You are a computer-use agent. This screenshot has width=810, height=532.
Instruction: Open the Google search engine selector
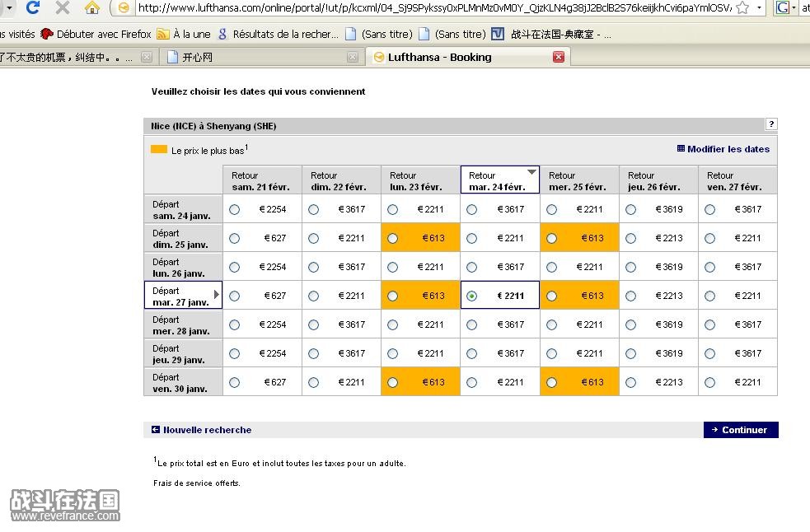point(786,7)
